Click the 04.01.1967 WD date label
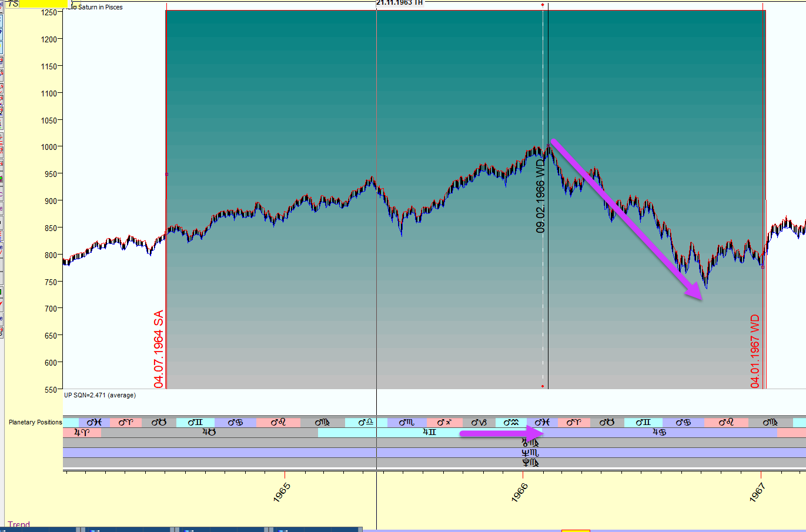Image resolution: width=806 pixels, height=532 pixels. 755,352
